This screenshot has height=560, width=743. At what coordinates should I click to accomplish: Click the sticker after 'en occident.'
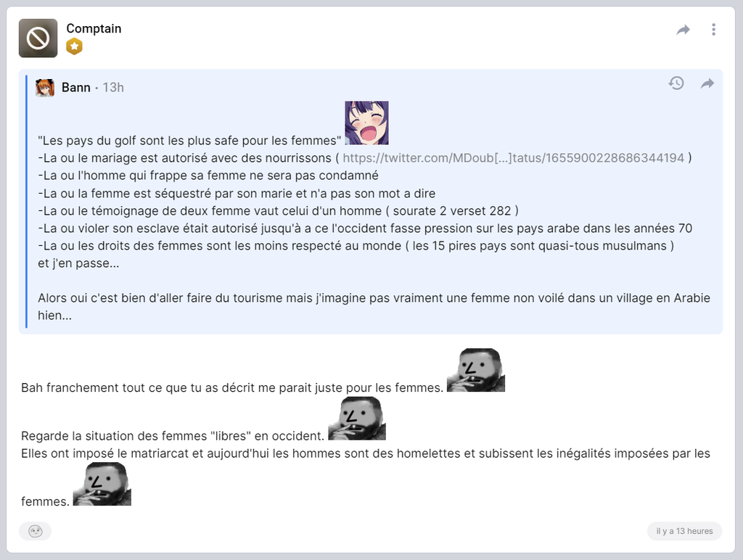click(357, 419)
